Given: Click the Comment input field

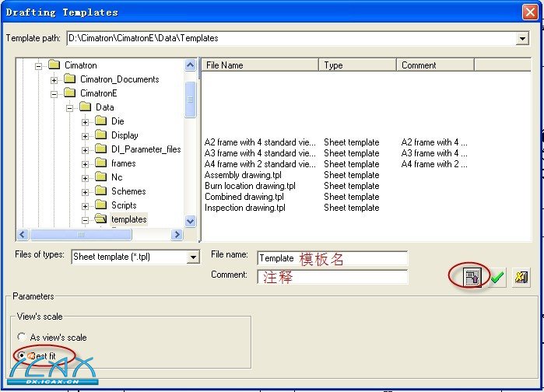Looking at the screenshot, I should (332, 277).
